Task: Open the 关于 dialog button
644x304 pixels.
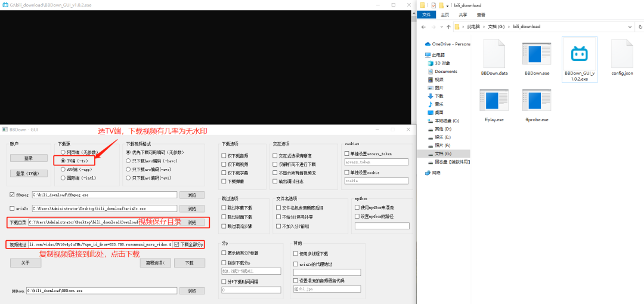Action: point(26,263)
